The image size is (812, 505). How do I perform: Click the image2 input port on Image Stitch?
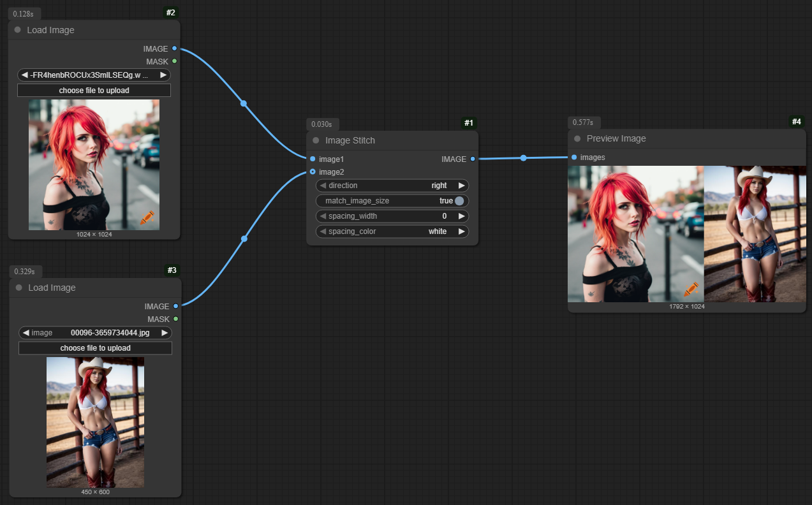coord(313,172)
